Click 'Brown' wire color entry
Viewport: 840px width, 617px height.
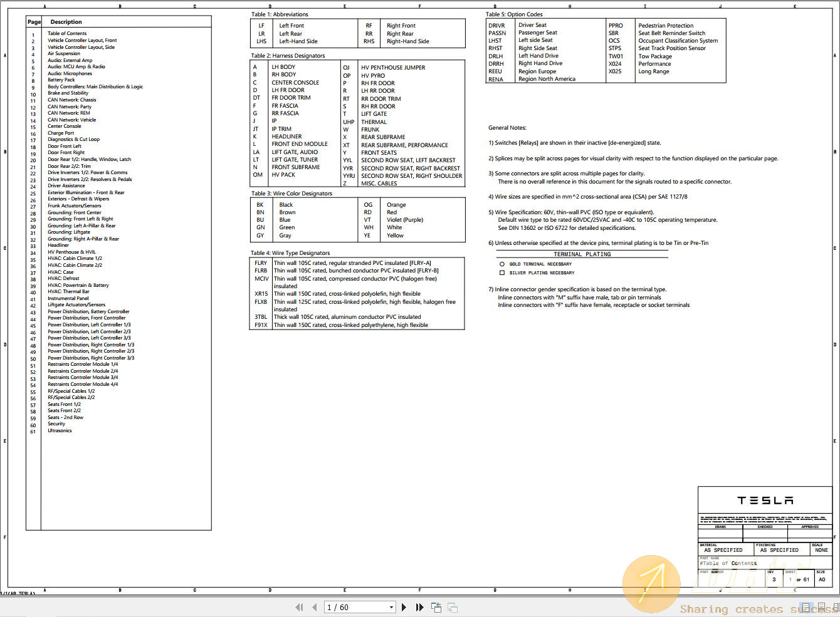coord(287,212)
